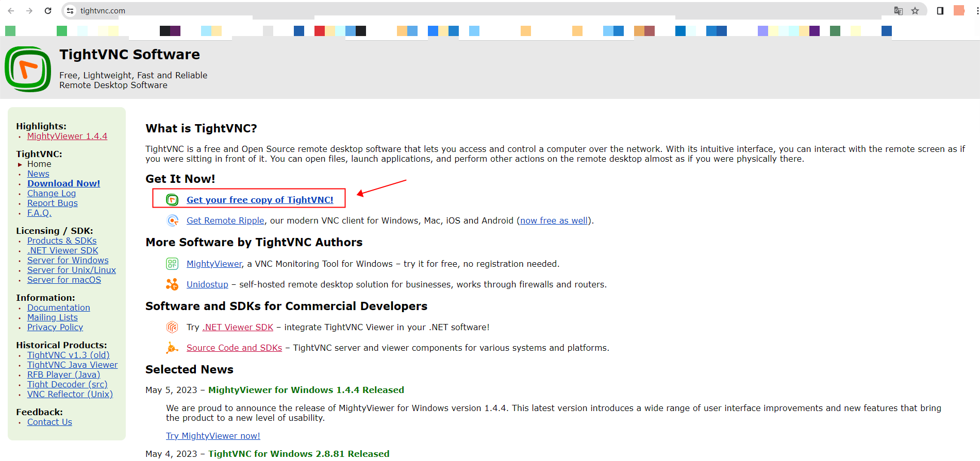Click the .NET Viewer SDK icon
Image resolution: width=980 pixels, height=461 pixels.
click(x=172, y=327)
